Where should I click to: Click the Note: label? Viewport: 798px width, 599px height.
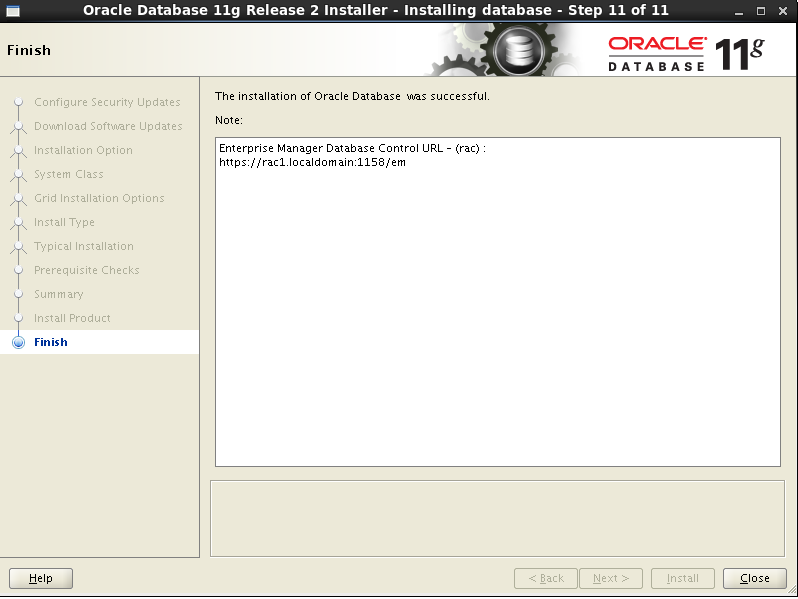[x=229, y=120]
